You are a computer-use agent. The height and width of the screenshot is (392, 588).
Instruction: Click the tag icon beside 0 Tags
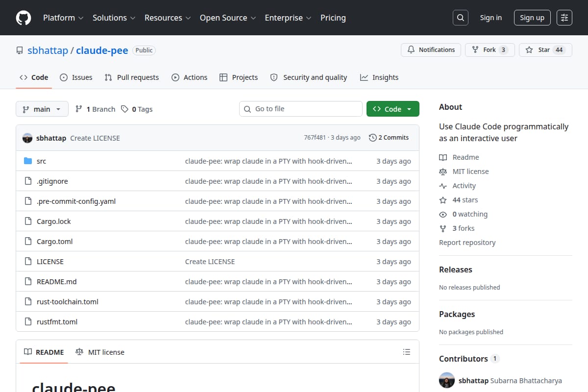(x=125, y=109)
